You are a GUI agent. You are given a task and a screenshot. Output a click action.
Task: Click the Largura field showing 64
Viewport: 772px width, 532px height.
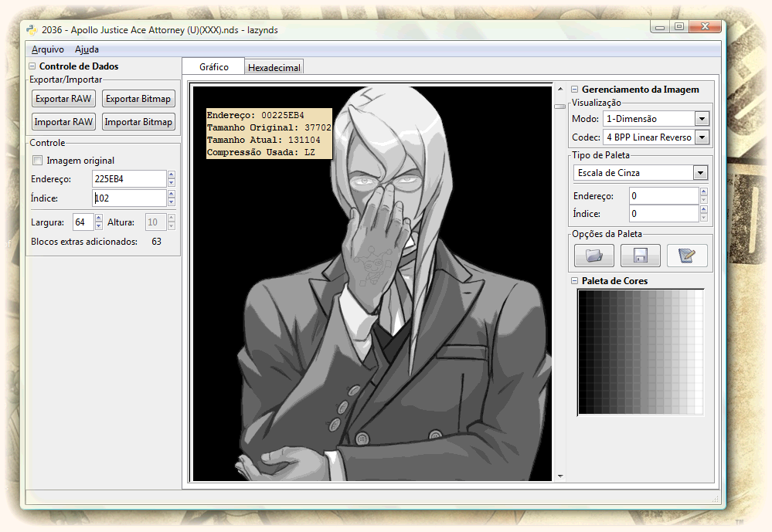point(83,222)
